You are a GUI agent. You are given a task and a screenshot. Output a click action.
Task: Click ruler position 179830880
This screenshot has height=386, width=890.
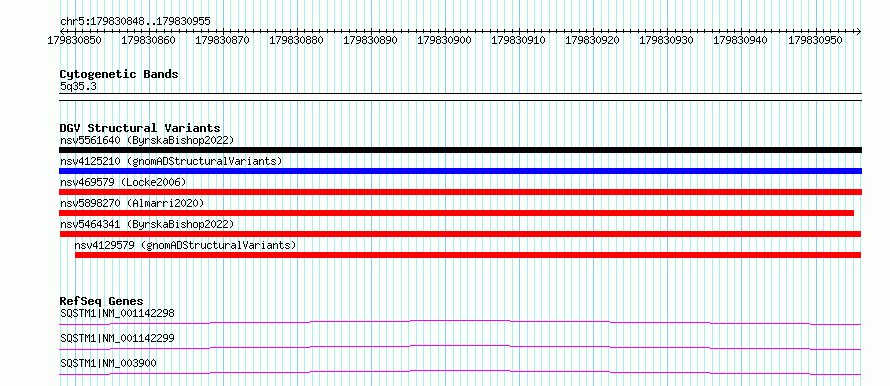point(296,40)
